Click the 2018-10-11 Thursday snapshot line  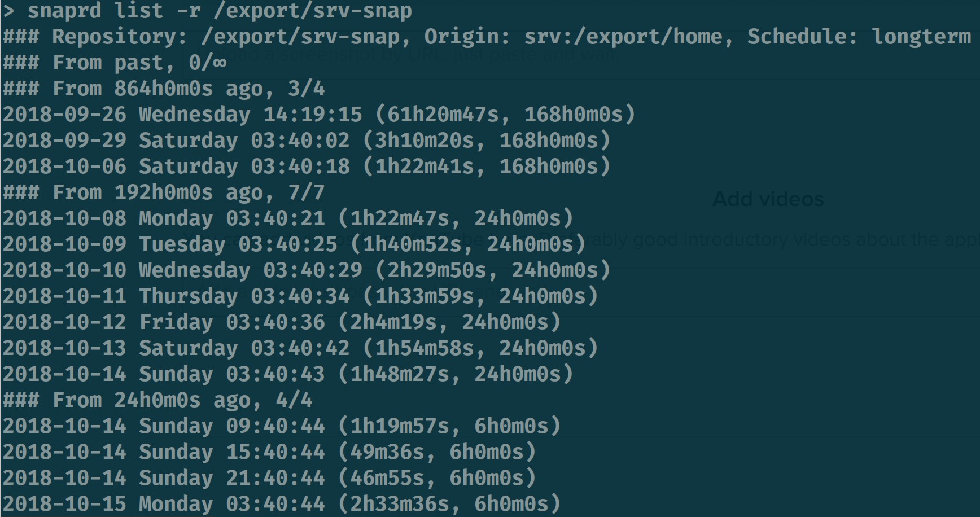pyautogui.click(x=300, y=296)
